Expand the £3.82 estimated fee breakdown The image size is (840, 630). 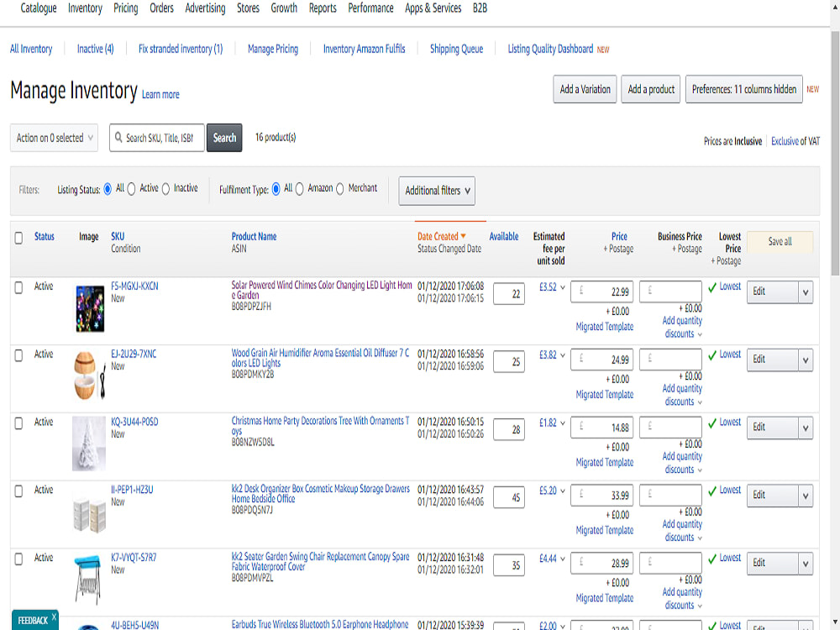(563, 355)
